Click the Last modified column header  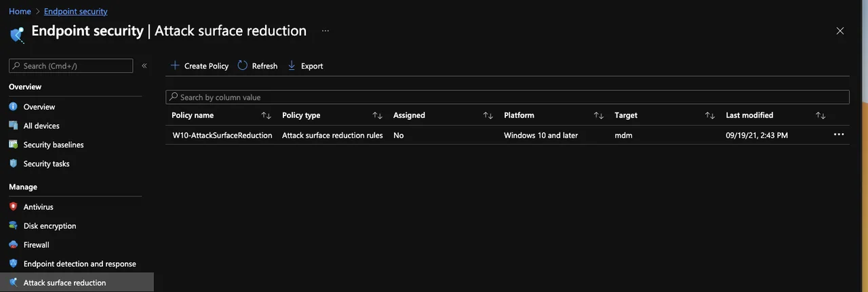point(749,115)
